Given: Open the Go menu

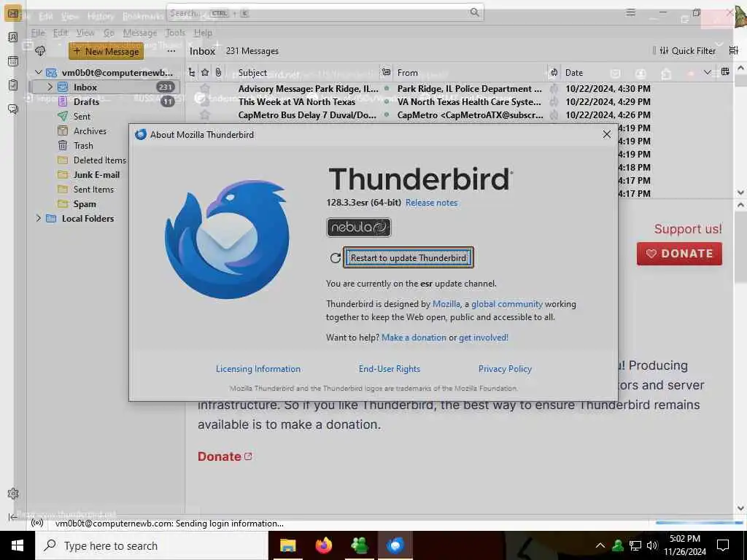Looking at the screenshot, I should [x=109, y=33].
